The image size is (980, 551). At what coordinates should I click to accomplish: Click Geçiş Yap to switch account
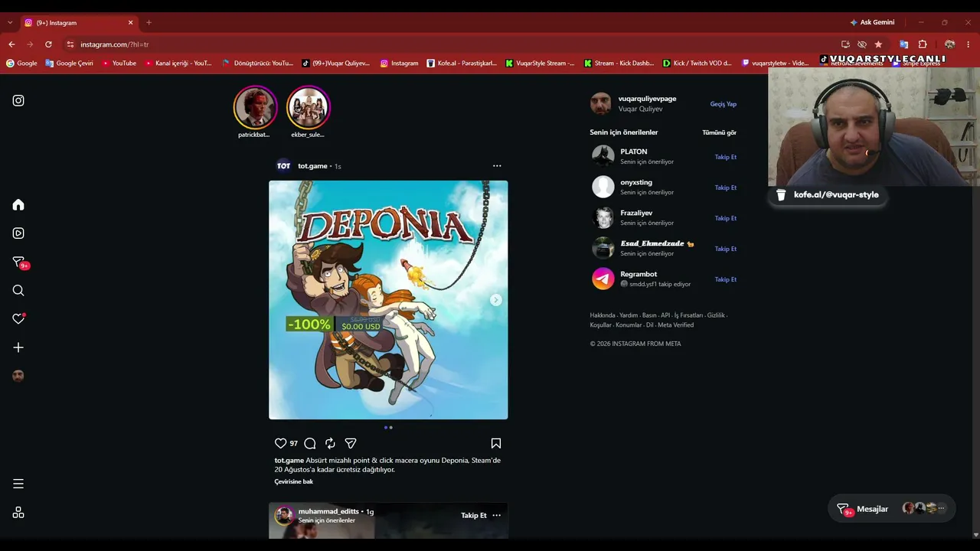coord(724,104)
